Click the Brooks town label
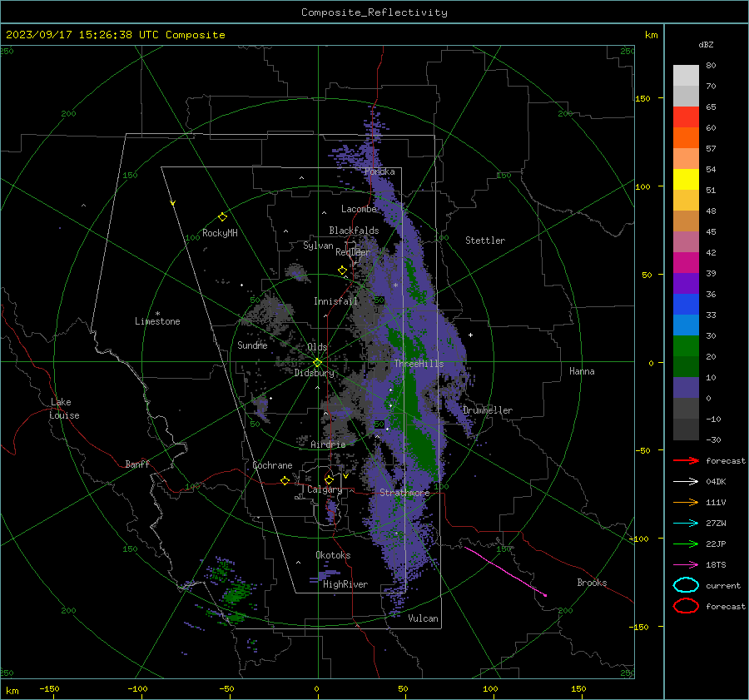Viewport: 749px width, 700px height. tap(592, 583)
